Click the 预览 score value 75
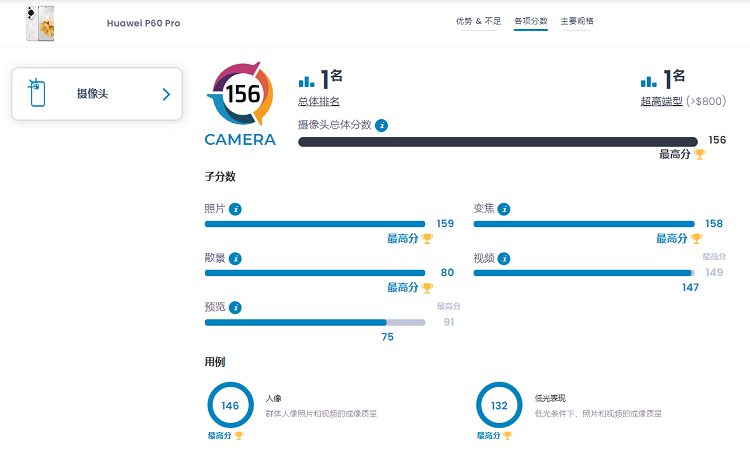The height and width of the screenshot is (468, 750). pyautogui.click(x=387, y=337)
